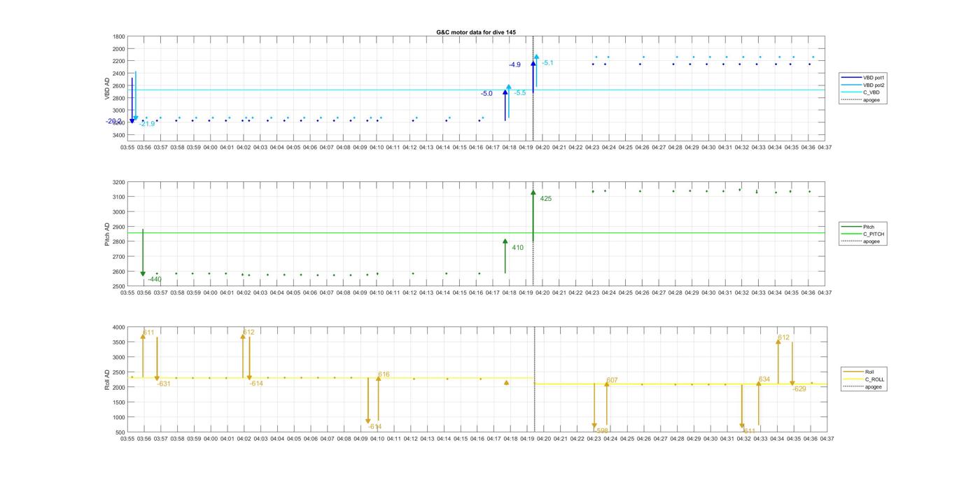Click the '-21.9' VBD annotation
980x485 pixels.
coord(147,124)
